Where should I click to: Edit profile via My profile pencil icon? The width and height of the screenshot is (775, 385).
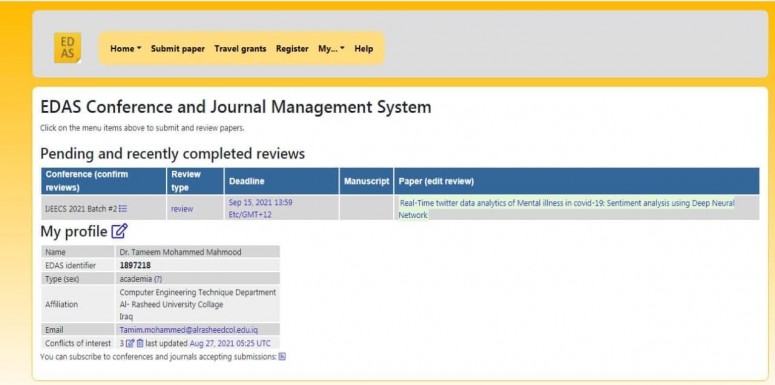[119, 231]
